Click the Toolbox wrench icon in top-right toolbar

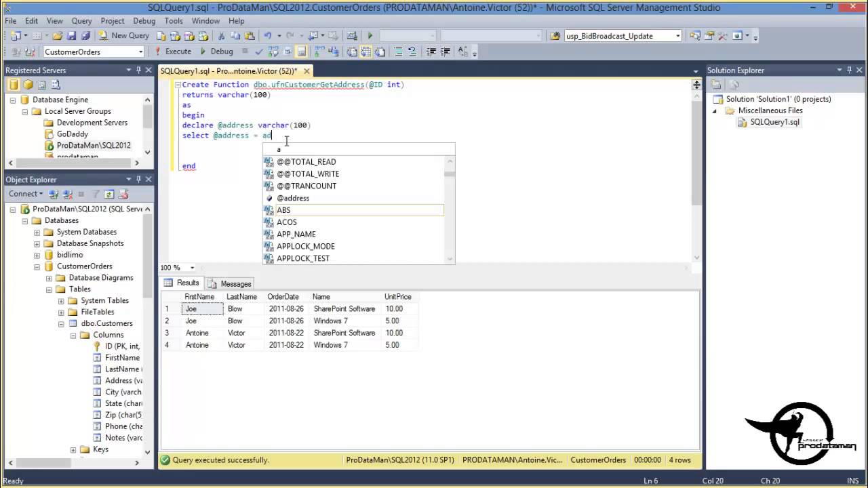tap(723, 36)
